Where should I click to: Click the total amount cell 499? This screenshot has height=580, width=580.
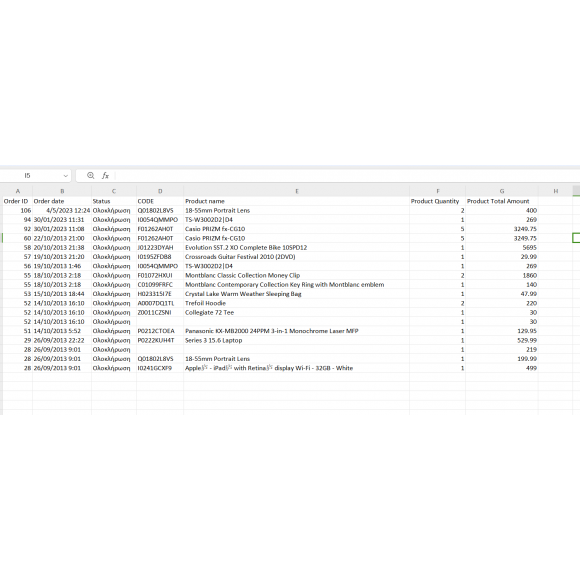[502, 368]
